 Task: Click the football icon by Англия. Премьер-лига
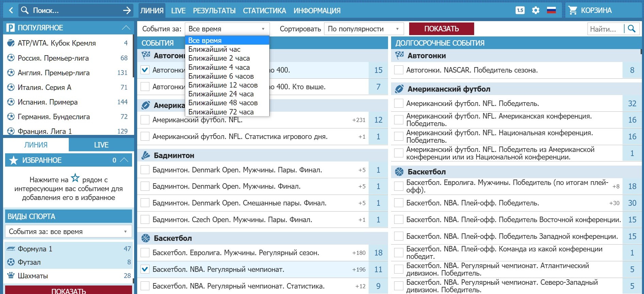pos(11,73)
